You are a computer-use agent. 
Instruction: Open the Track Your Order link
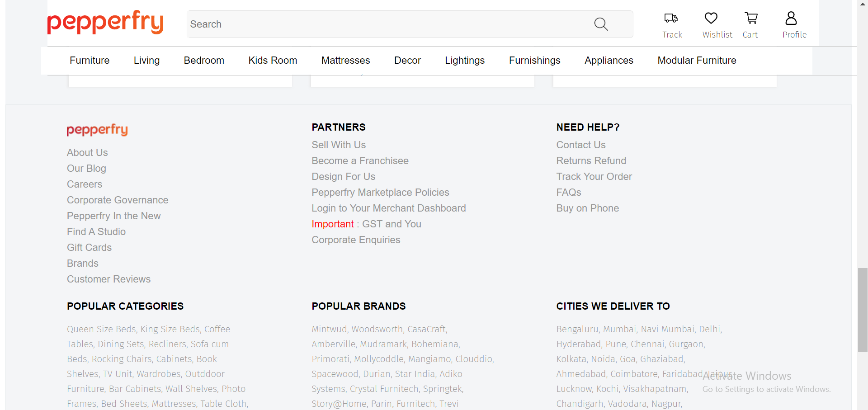click(x=594, y=176)
